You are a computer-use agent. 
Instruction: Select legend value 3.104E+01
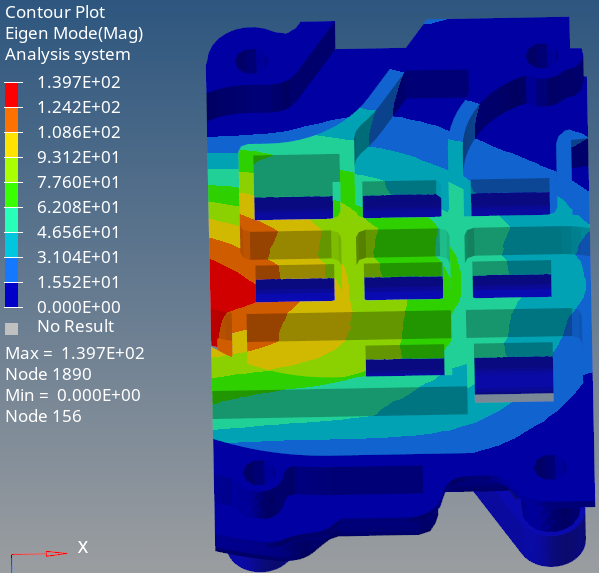78,257
